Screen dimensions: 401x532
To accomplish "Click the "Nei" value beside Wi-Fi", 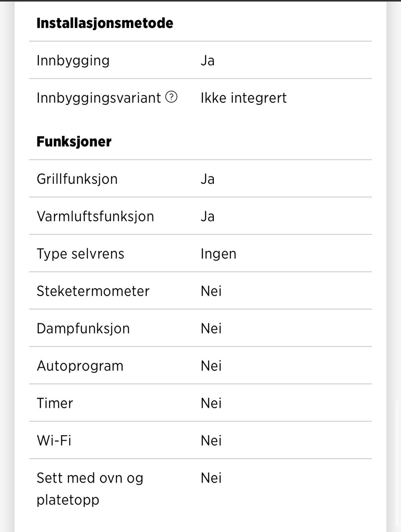I will pos(211,440).
